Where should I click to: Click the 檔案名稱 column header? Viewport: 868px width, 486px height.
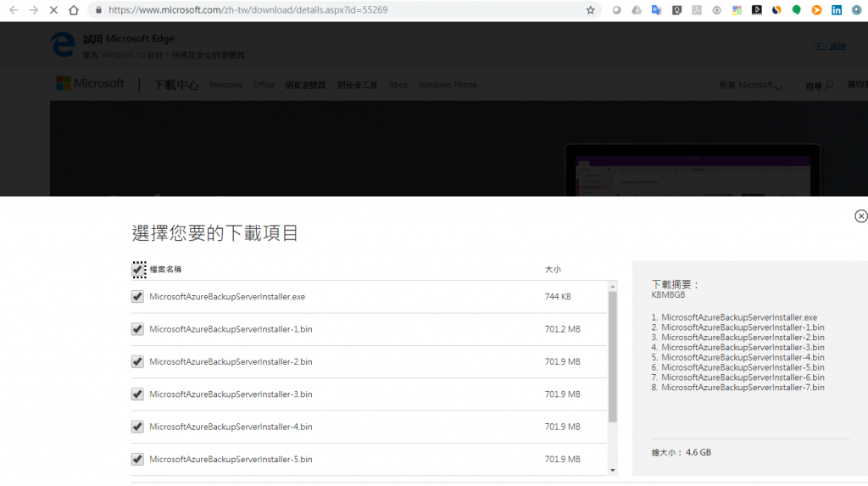(165, 270)
